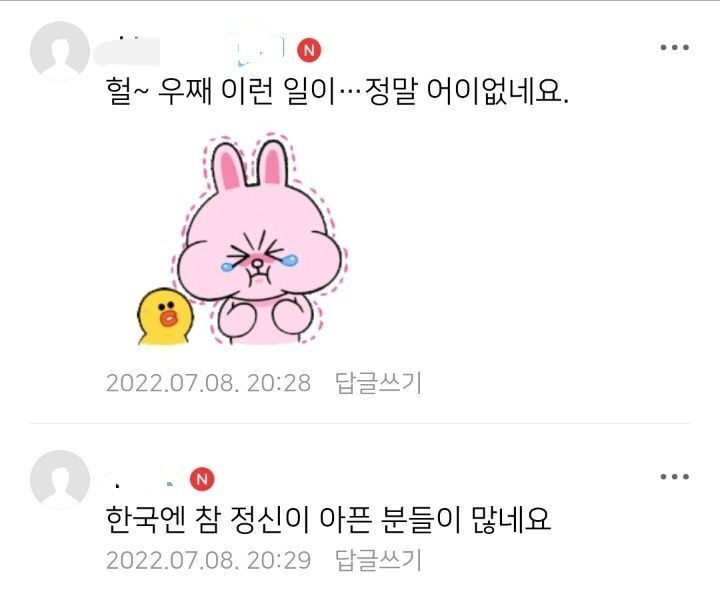The width and height of the screenshot is (720, 600).
Task: Click the blurred username of the first commenter
Action: point(127,51)
